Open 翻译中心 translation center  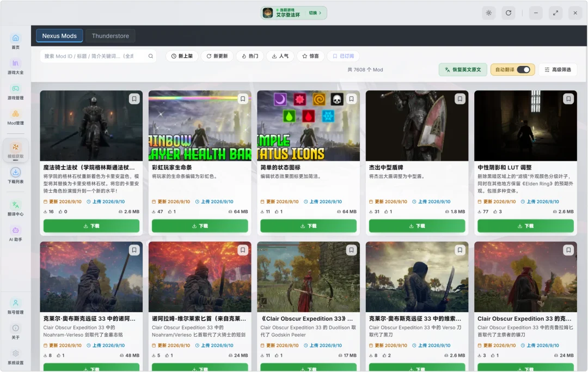pyautogui.click(x=15, y=208)
